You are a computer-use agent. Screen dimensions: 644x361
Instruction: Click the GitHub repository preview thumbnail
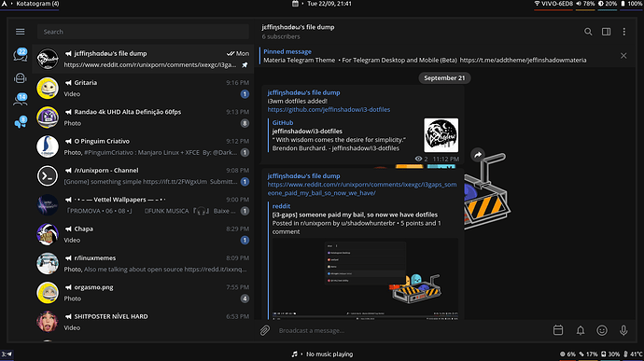click(441, 135)
